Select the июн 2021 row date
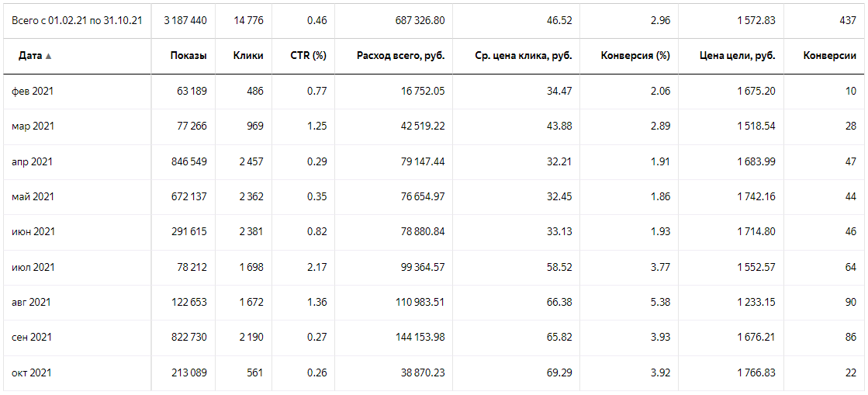Screen dimensions: 868x395 (33, 232)
